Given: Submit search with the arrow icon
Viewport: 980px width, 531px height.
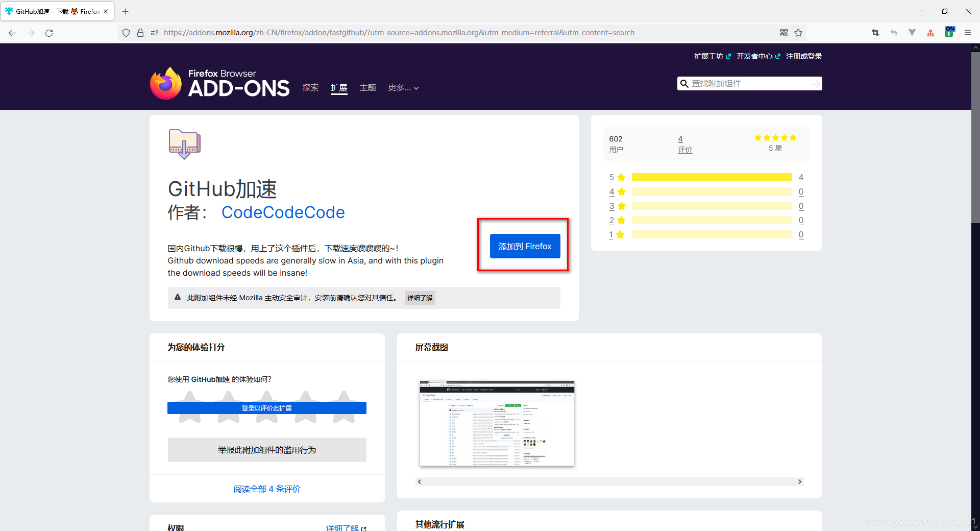Looking at the screenshot, I should 816,84.
